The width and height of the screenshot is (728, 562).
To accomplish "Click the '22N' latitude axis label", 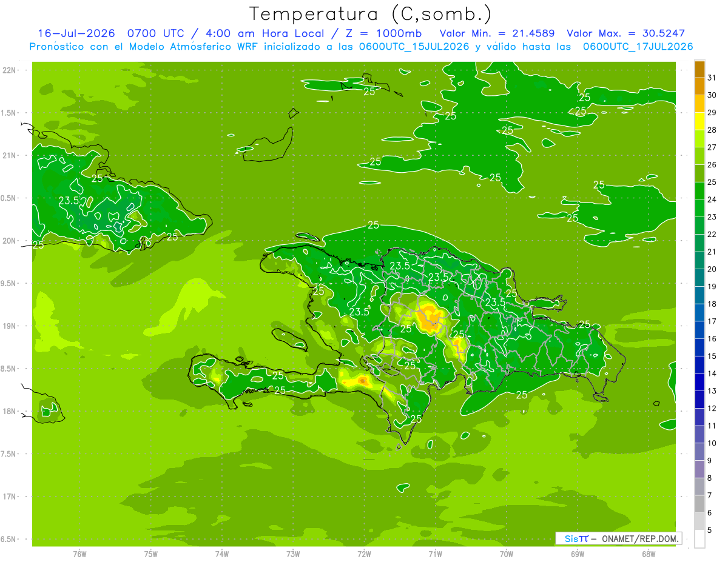I will [x=10, y=70].
